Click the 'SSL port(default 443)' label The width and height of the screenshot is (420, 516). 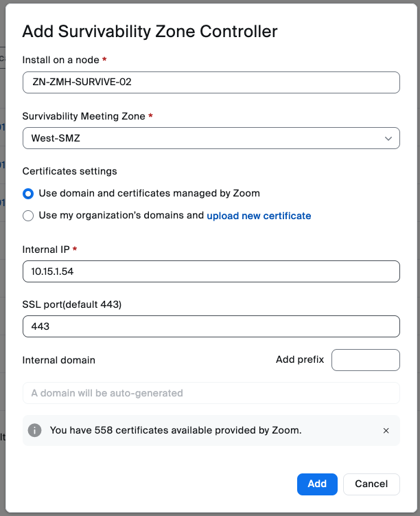click(x=72, y=304)
